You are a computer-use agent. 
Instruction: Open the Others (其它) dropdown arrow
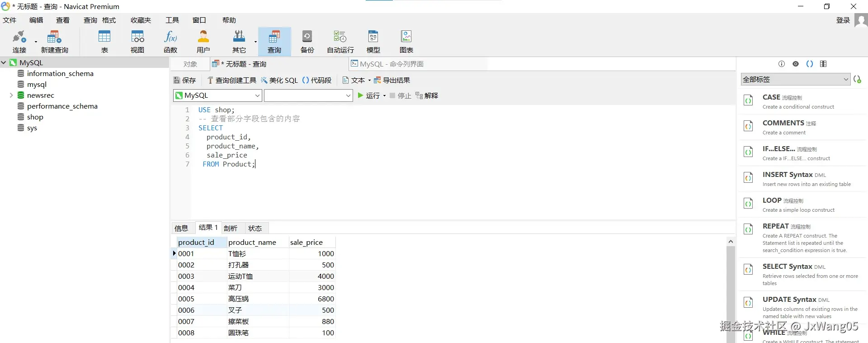pos(255,42)
